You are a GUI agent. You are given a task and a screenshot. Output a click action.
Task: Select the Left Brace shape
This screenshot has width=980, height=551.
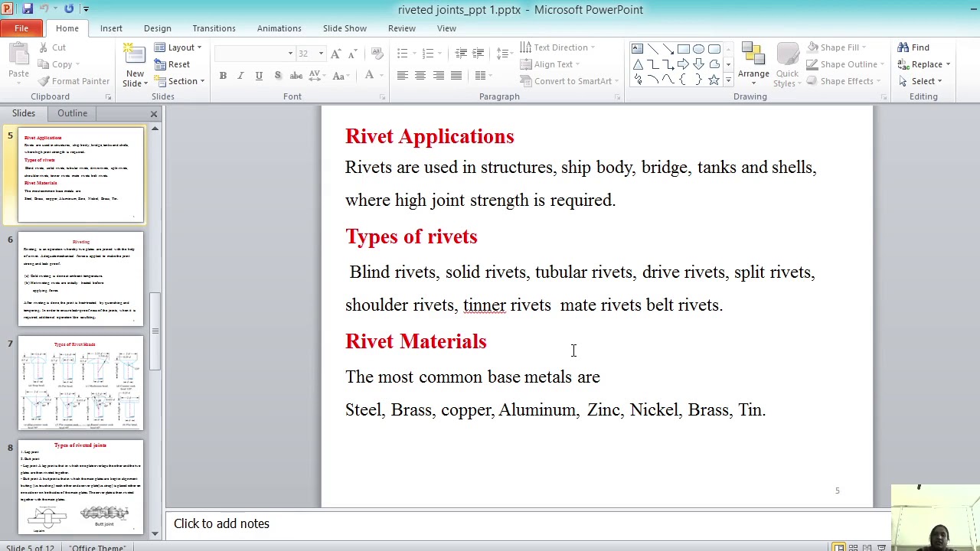pyautogui.click(x=684, y=80)
